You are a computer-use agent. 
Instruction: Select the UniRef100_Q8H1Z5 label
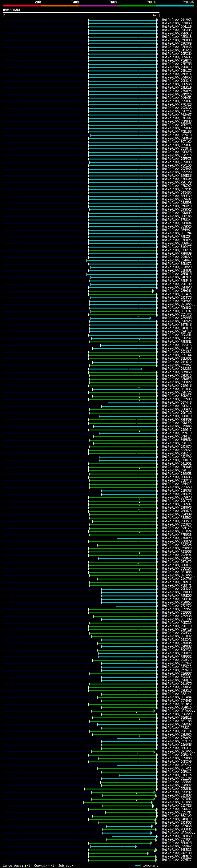click(176, 71)
